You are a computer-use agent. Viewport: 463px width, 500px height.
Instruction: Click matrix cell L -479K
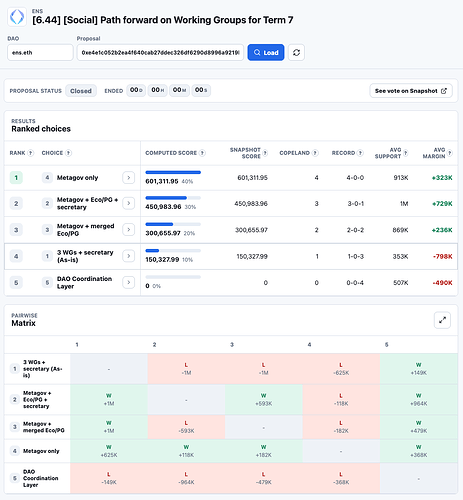[264, 478]
